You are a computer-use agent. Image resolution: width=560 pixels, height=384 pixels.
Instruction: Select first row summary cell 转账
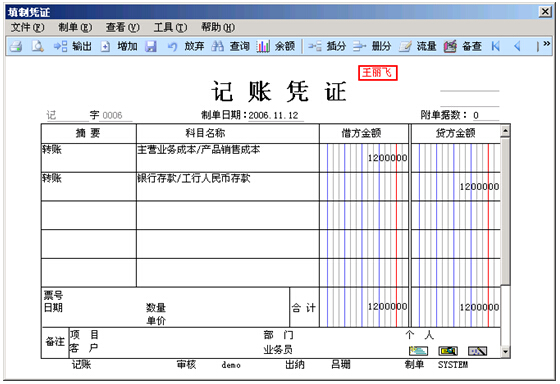click(x=89, y=158)
